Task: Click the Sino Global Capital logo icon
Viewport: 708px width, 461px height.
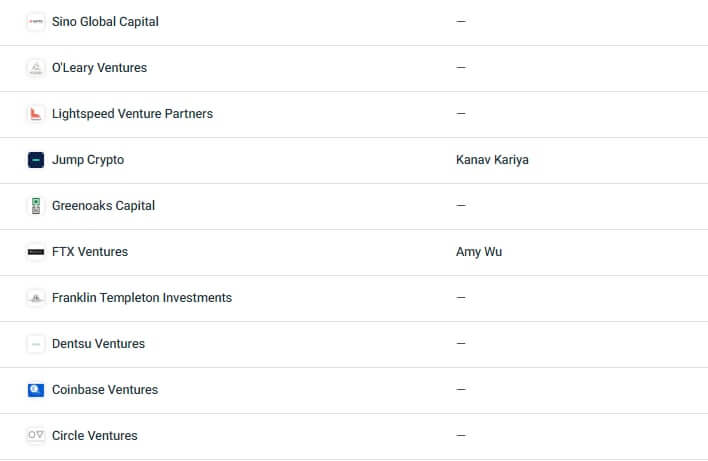Action: pyautogui.click(x=36, y=22)
